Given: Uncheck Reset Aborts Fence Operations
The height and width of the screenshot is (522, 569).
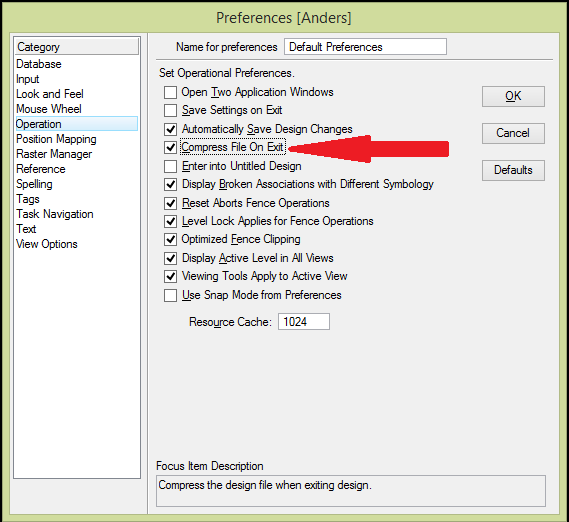Looking at the screenshot, I should [x=170, y=203].
